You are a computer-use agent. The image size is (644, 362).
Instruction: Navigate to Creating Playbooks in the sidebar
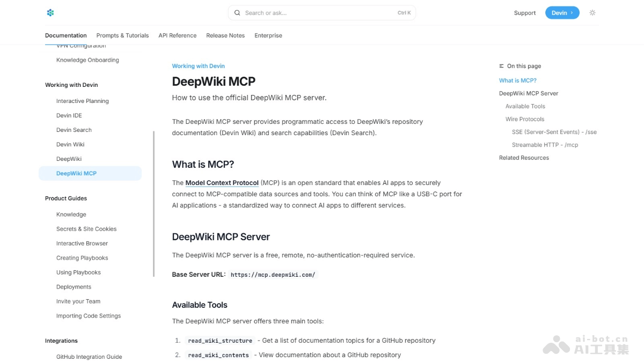(82, 257)
